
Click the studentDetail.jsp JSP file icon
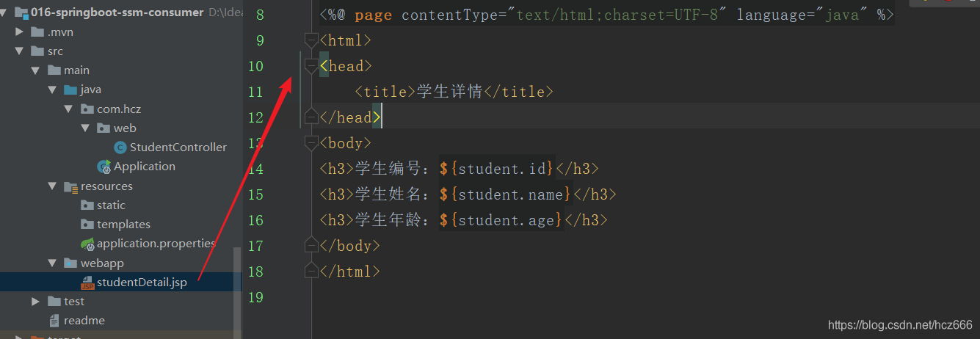click(x=87, y=282)
